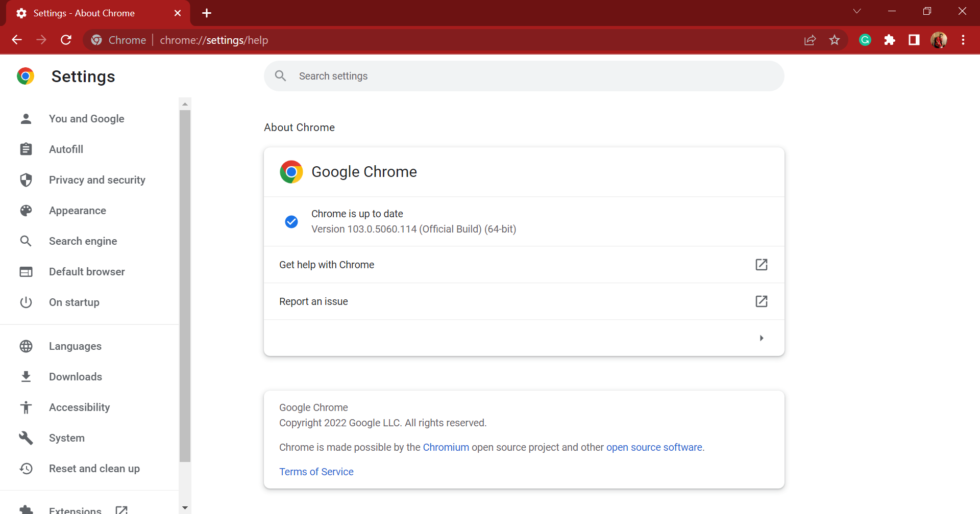Click the power icon beside On startup
The height and width of the screenshot is (514, 980).
click(x=26, y=302)
